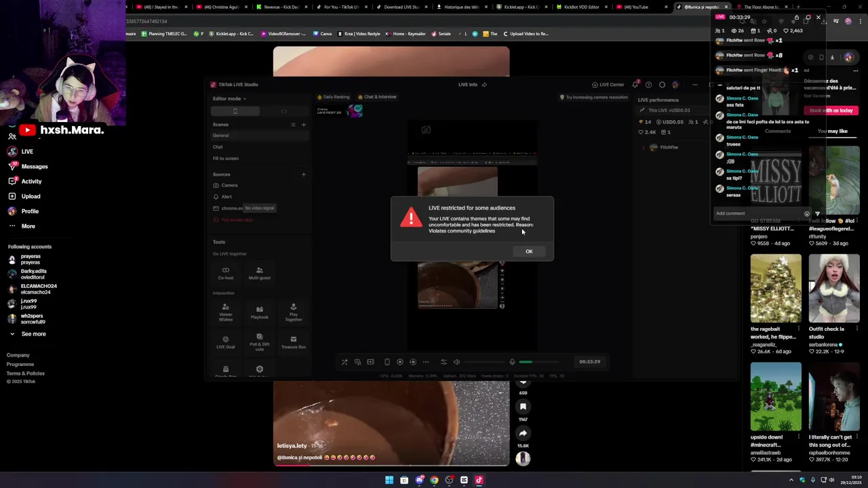Viewport: 868px width, 488px height.
Task: Open the LIVE Studio help icon
Action: [x=649, y=85]
